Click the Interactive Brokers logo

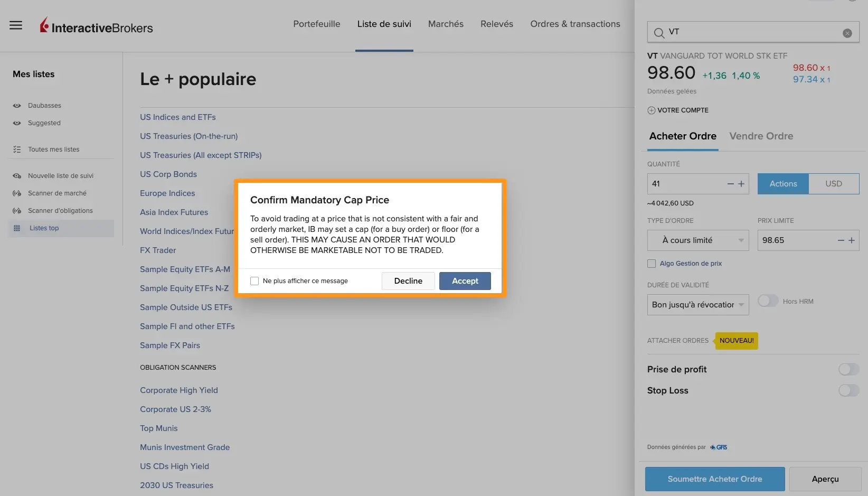pyautogui.click(x=97, y=26)
